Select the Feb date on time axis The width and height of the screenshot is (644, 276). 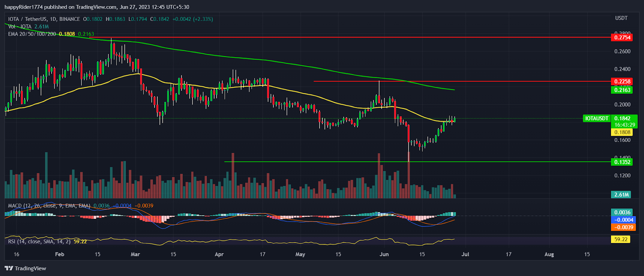coord(60,254)
